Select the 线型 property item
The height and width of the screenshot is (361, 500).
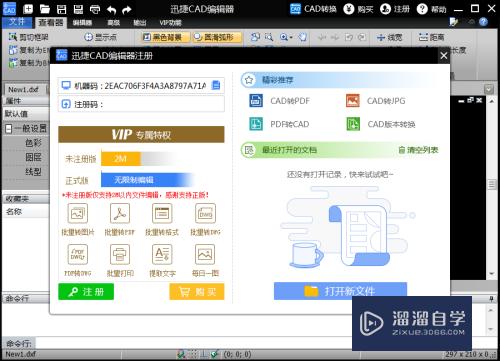pos(33,172)
